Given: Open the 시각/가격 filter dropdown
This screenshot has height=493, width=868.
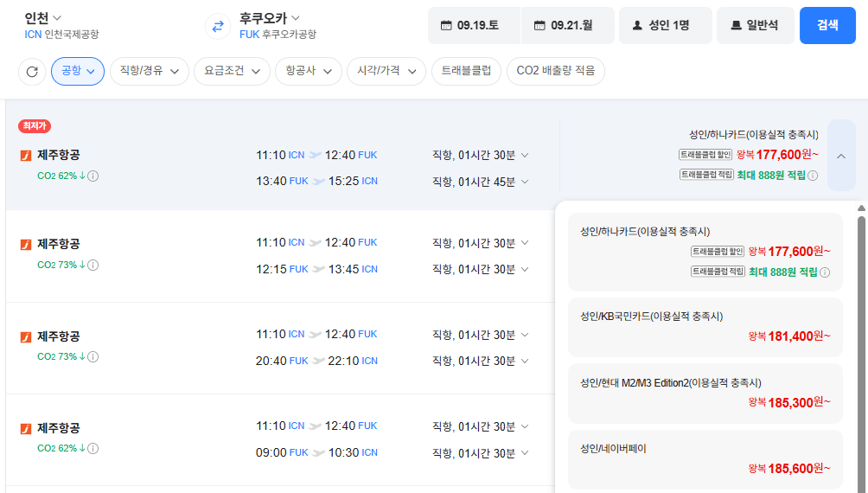Looking at the screenshot, I should click(x=386, y=72).
